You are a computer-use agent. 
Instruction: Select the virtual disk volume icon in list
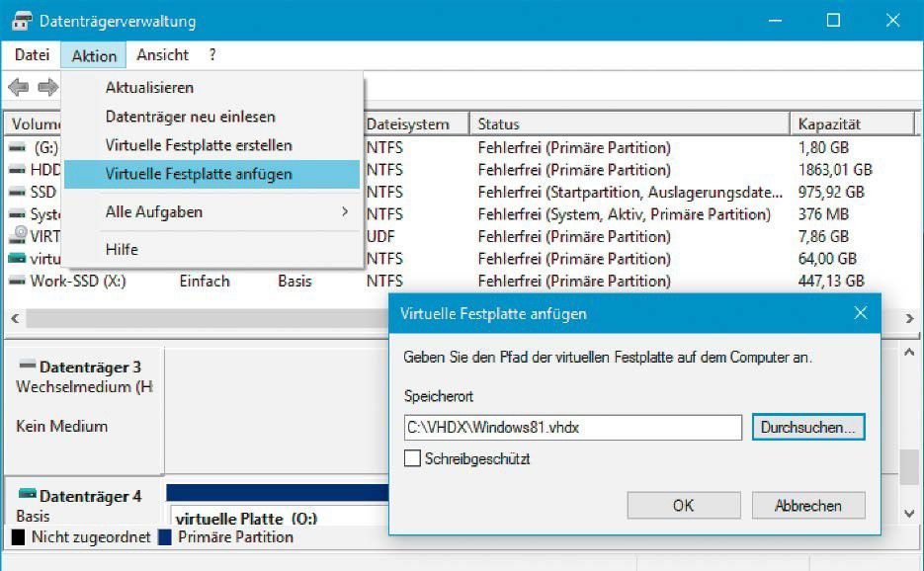point(17,258)
